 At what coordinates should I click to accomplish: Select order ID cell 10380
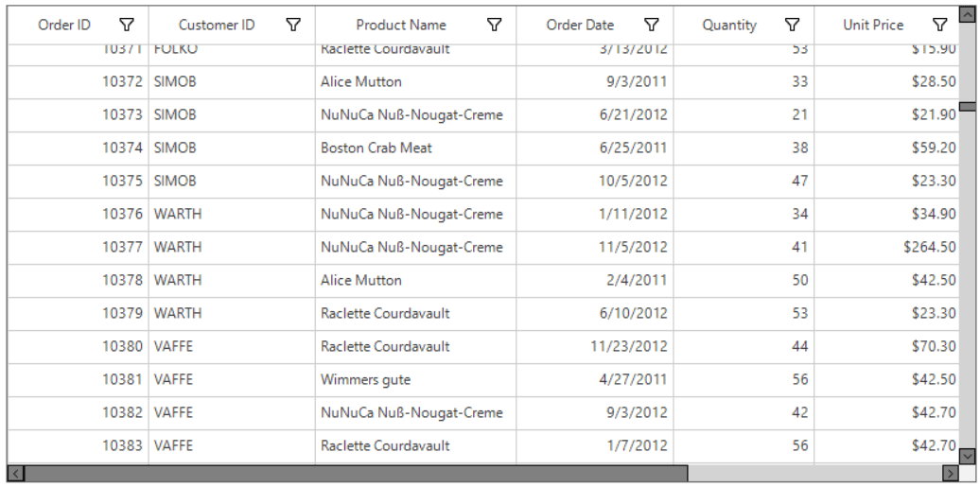[x=79, y=347]
